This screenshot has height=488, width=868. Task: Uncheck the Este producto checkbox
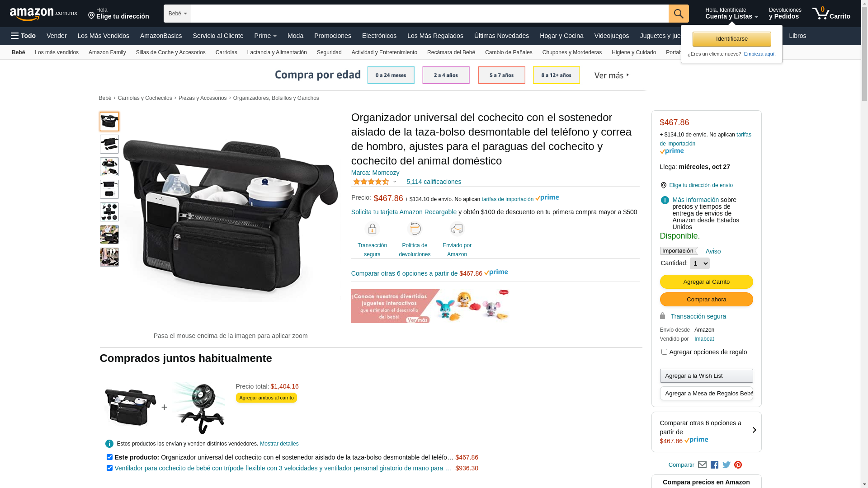[109, 457]
